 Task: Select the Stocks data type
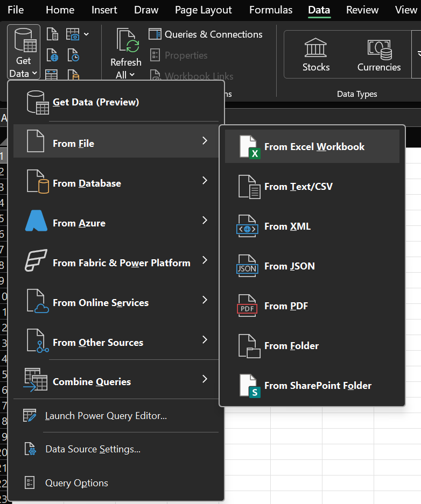point(316,55)
